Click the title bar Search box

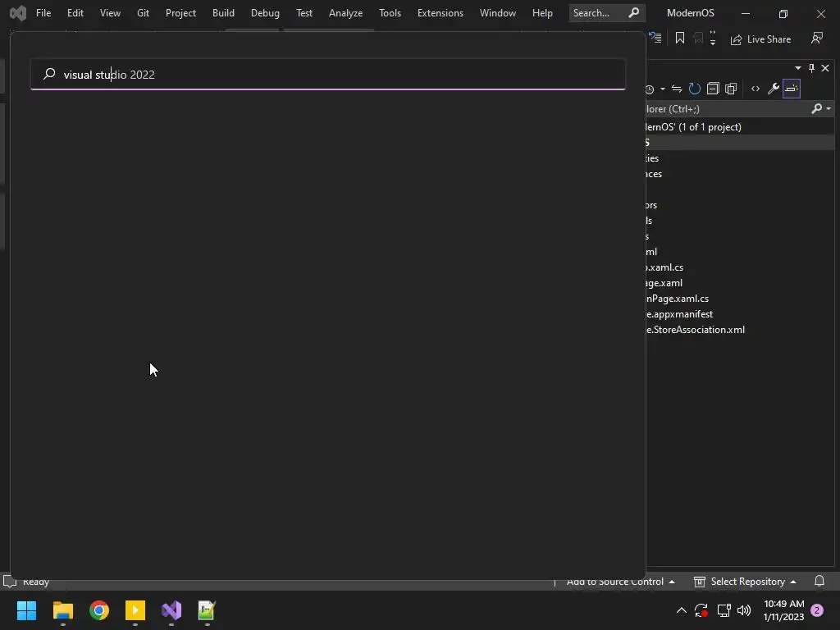(606, 13)
